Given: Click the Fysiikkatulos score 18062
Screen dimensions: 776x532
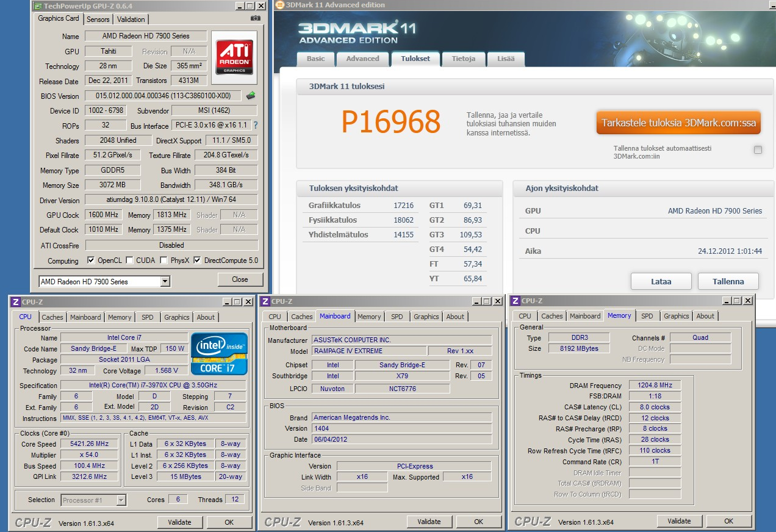Looking at the screenshot, I should (x=403, y=220).
